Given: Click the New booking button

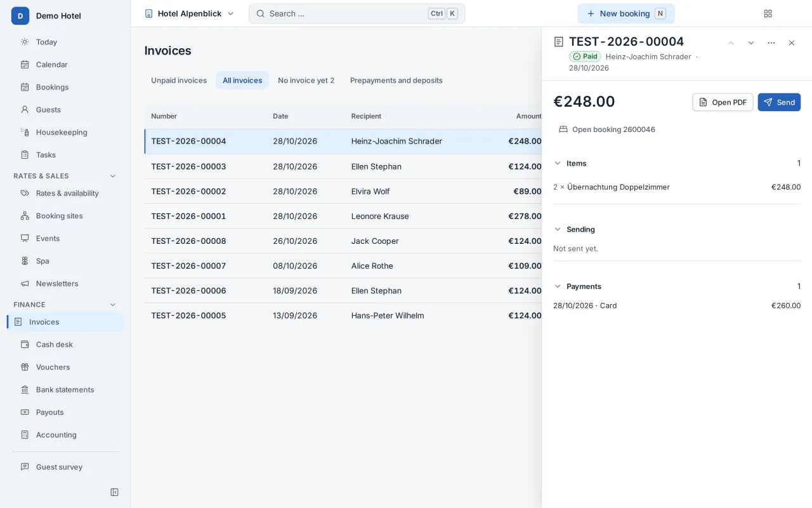Looking at the screenshot, I should tap(626, 13).
